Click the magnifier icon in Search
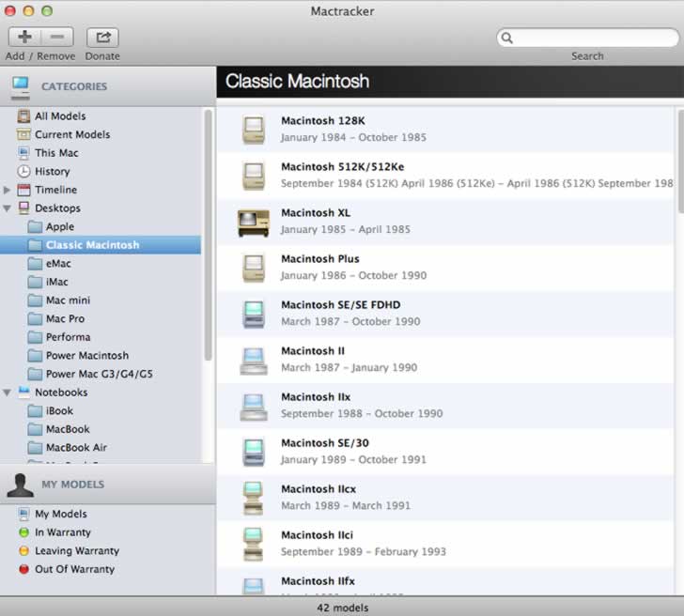Viewport: 684px width, 616px height. click(507, 38)
